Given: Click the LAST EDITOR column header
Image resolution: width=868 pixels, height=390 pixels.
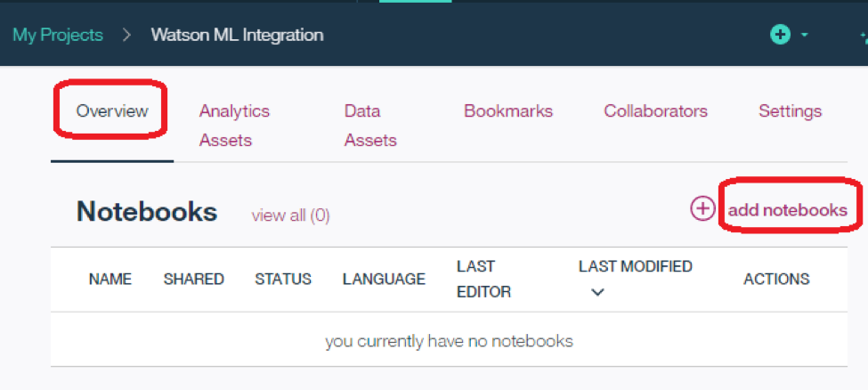Looking at the screenshot, I should (483, 280).
